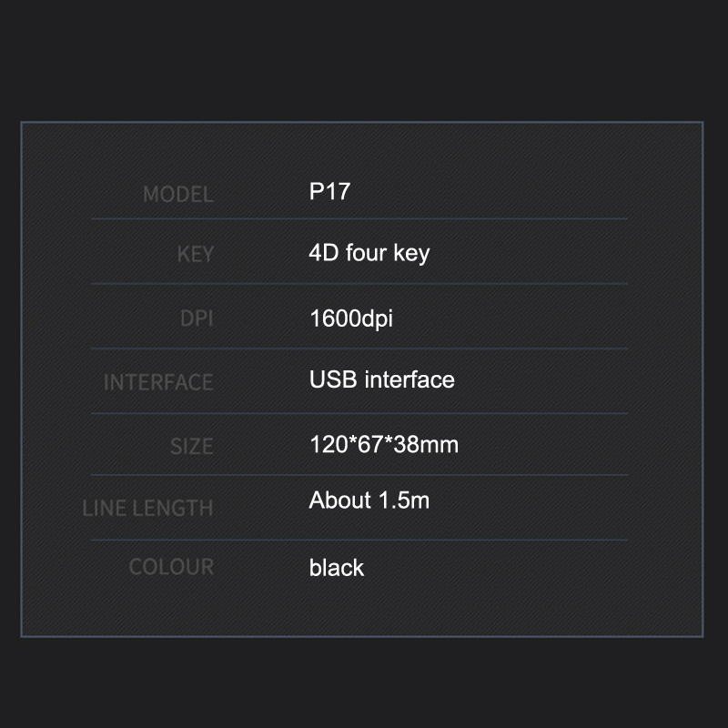
Task: Select the "4D four key" text
Action: pos(369,252)
